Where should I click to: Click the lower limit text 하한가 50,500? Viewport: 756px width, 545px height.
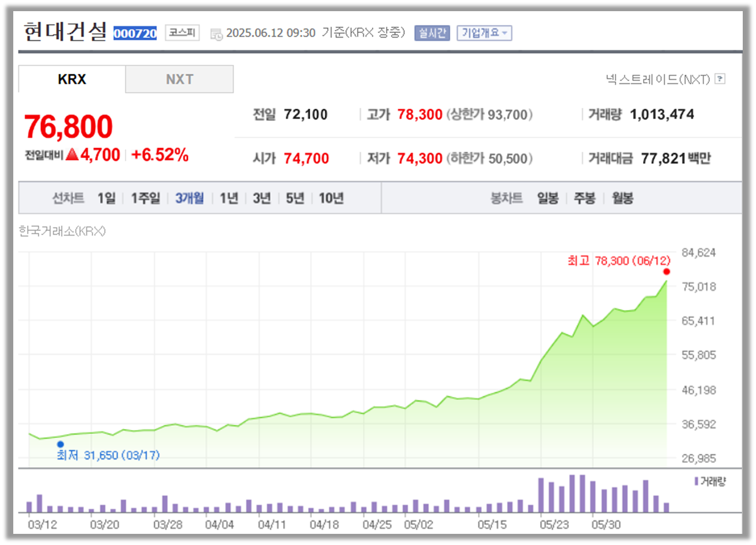489,158
